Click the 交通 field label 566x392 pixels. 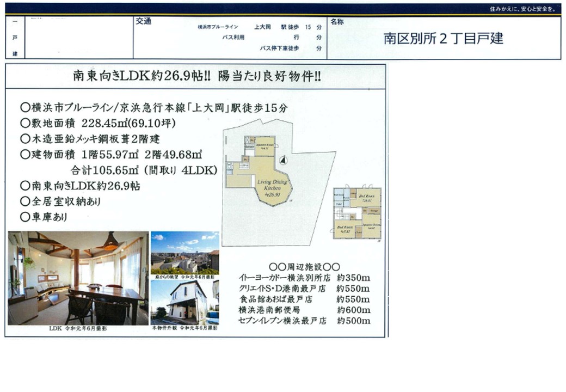pos(143,21)
